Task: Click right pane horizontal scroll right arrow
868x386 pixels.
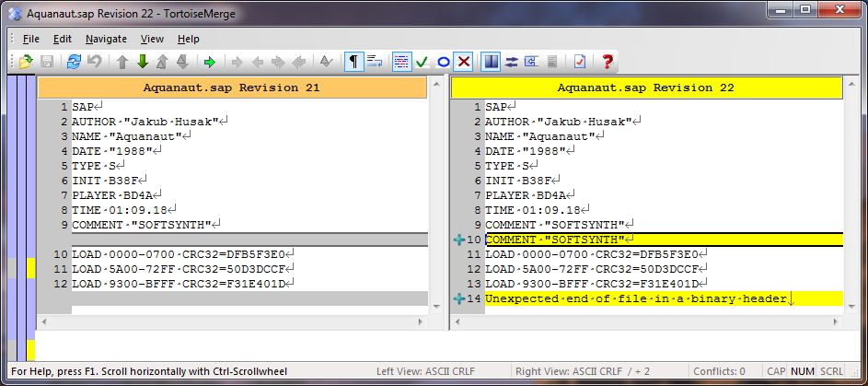Action: tap(838, 322)
